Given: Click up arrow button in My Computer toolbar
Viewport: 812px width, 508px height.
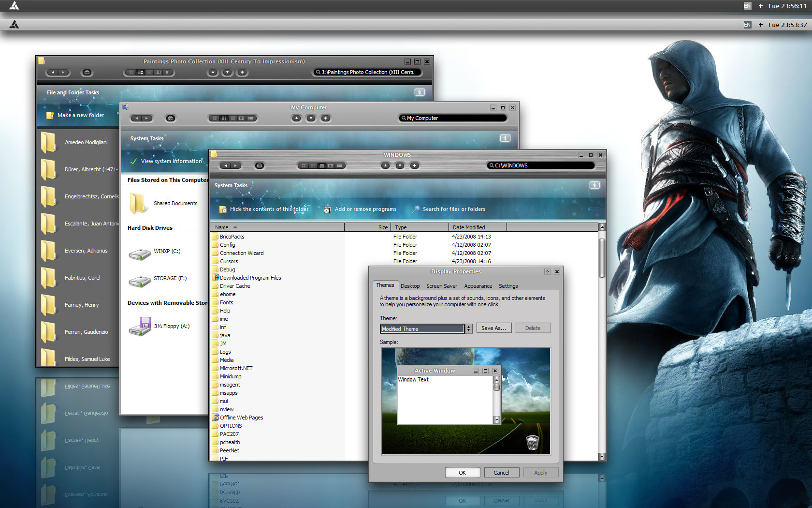Looking at the screenshot, I should [x=296, y=118].
